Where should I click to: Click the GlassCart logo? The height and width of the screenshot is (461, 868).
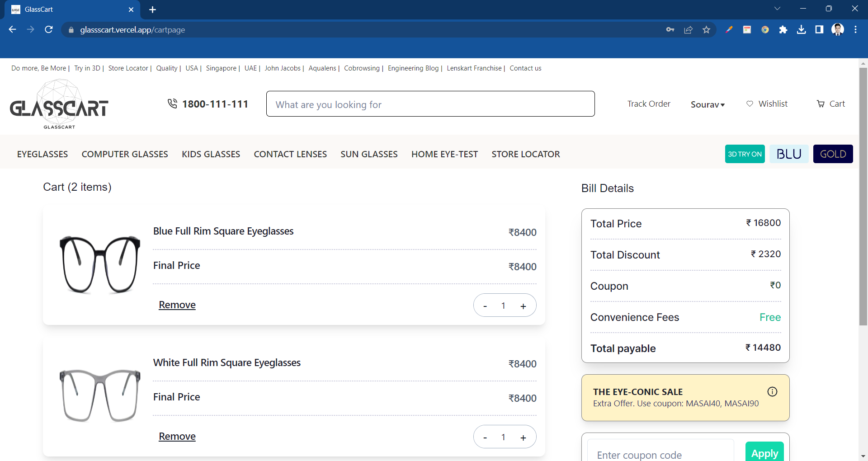(x=59, y=104)
